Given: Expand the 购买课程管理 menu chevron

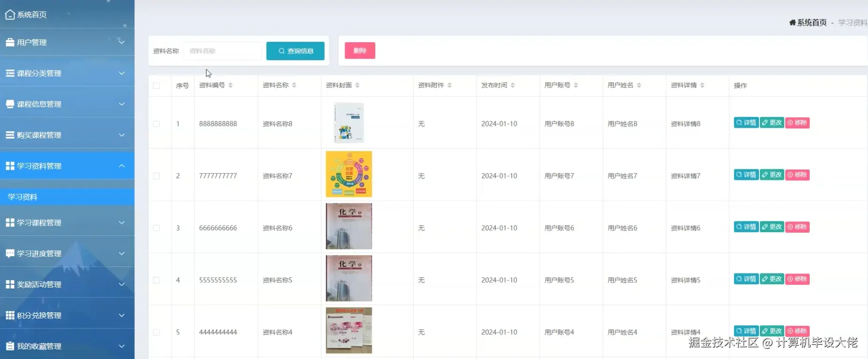Looking at the screenshot, I should pyautogui.click(x=122, y=135).
